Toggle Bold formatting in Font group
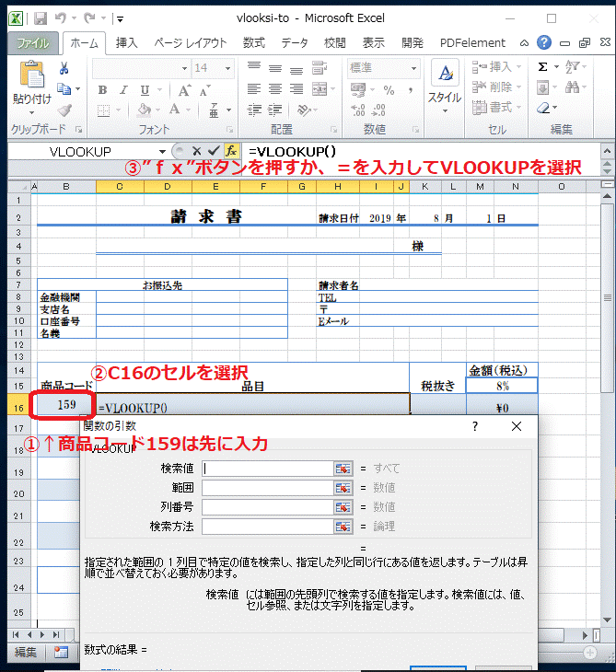The image size is (616, 672). point(103,90)
